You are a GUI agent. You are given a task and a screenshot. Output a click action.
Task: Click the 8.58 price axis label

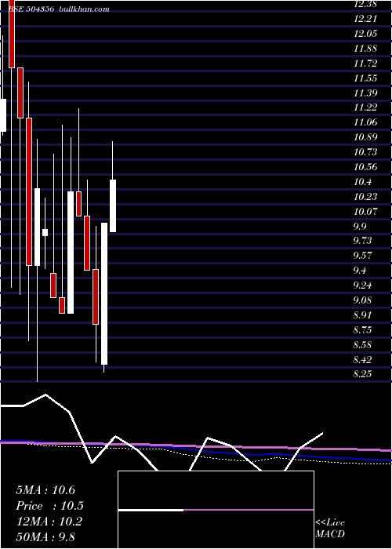[x=362, y=345]
